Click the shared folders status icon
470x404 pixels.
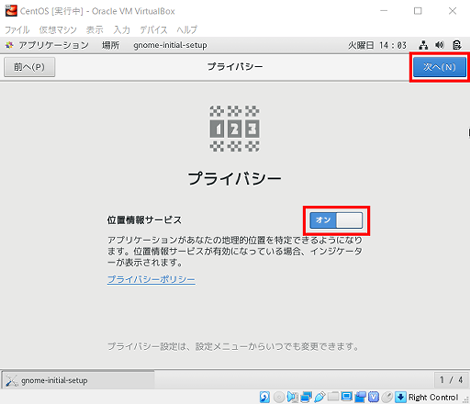click(333, 396)
